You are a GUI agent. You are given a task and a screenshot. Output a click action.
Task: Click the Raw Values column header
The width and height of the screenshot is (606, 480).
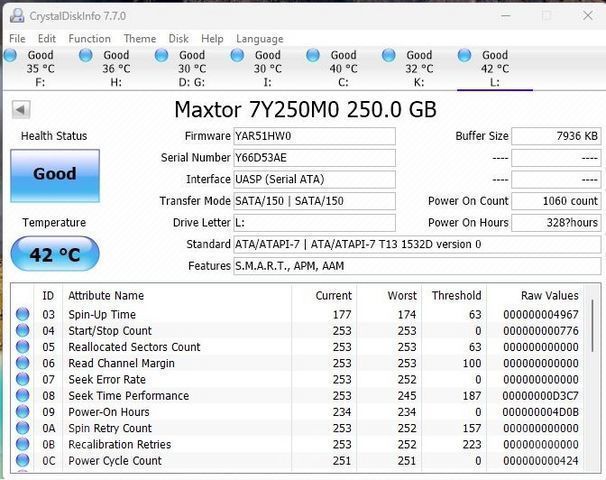[x=550, y=296]
